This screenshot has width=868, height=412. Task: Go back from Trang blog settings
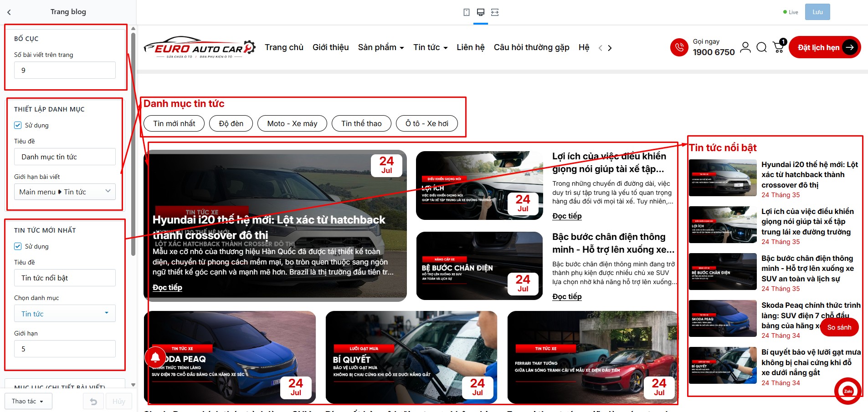pos(9,12)
